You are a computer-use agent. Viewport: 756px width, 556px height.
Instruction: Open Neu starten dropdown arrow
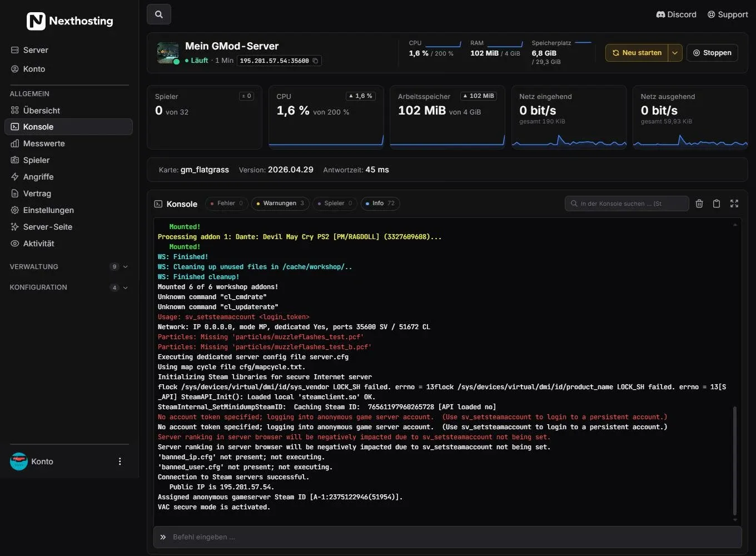[x=675, y=53]
